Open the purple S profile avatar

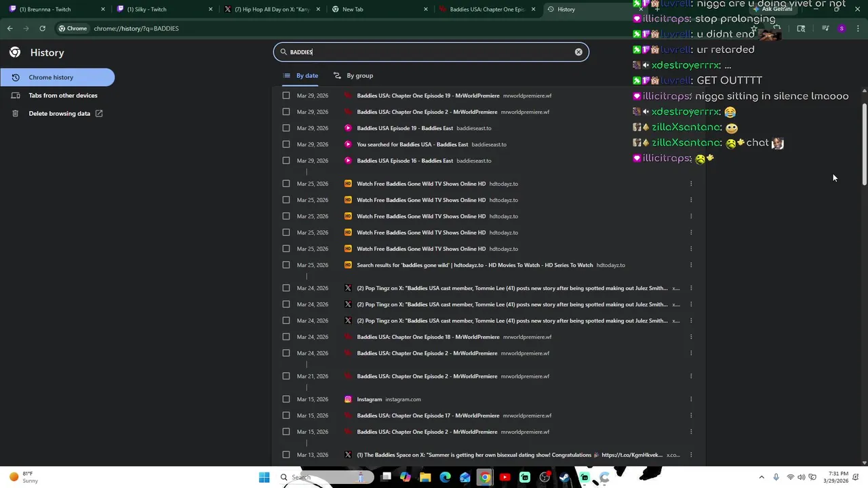(842, 28)
